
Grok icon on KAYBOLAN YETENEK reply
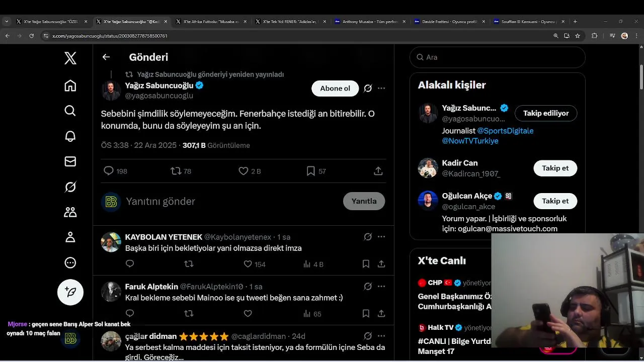click(368, 237)
